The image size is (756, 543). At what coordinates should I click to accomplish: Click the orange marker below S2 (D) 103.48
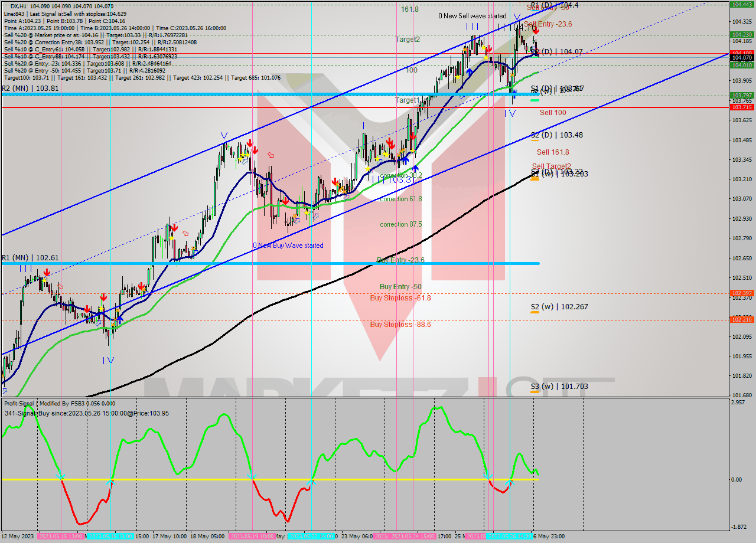(x=535, y=140)
